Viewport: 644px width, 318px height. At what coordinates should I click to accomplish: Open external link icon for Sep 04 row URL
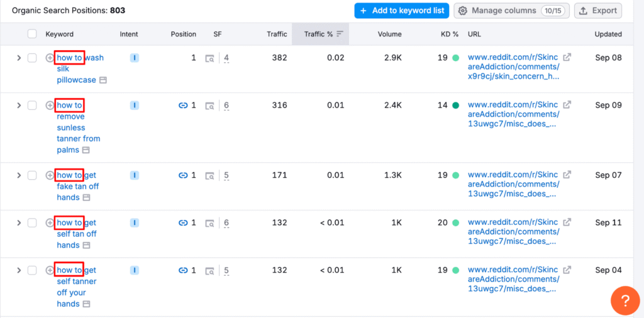coord(567,270)
